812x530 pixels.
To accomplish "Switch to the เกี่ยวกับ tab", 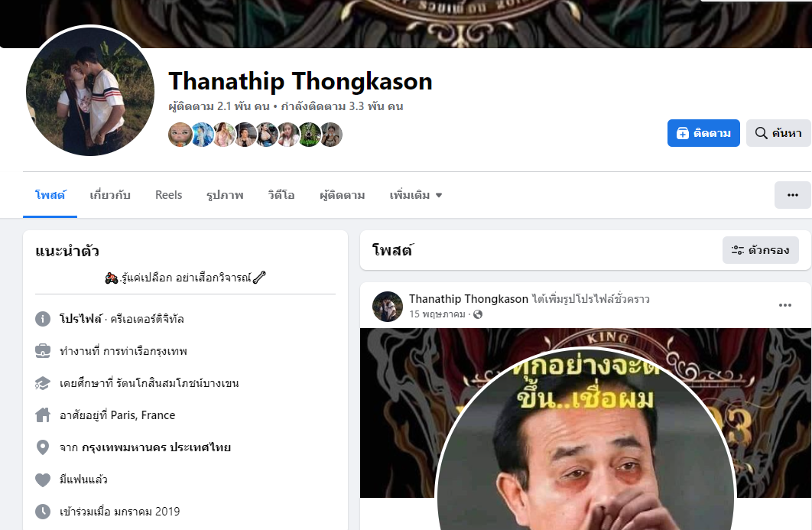I will pyautogui.click(x=110, y=195).
